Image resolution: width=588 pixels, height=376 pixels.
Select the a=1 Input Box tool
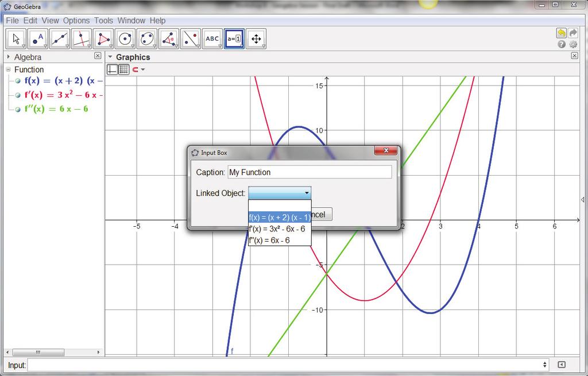click(234, 38)
